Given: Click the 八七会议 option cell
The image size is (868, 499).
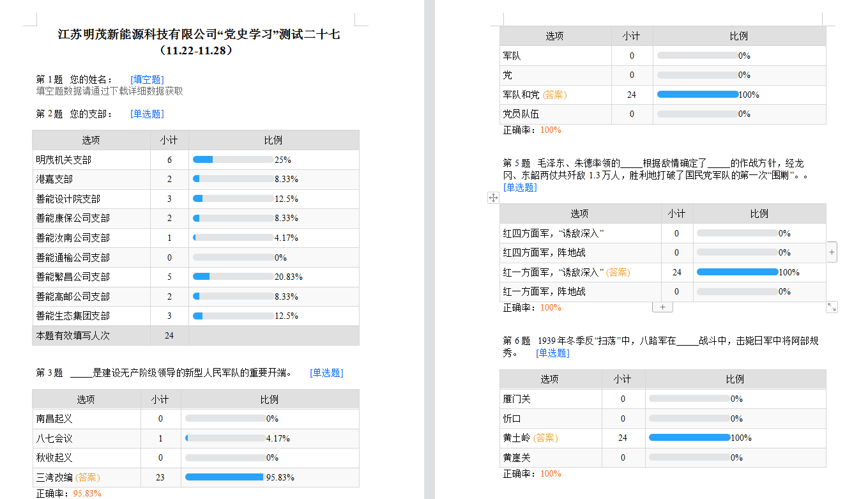Looking at the screenshot, I should click(x=86, y=438).
